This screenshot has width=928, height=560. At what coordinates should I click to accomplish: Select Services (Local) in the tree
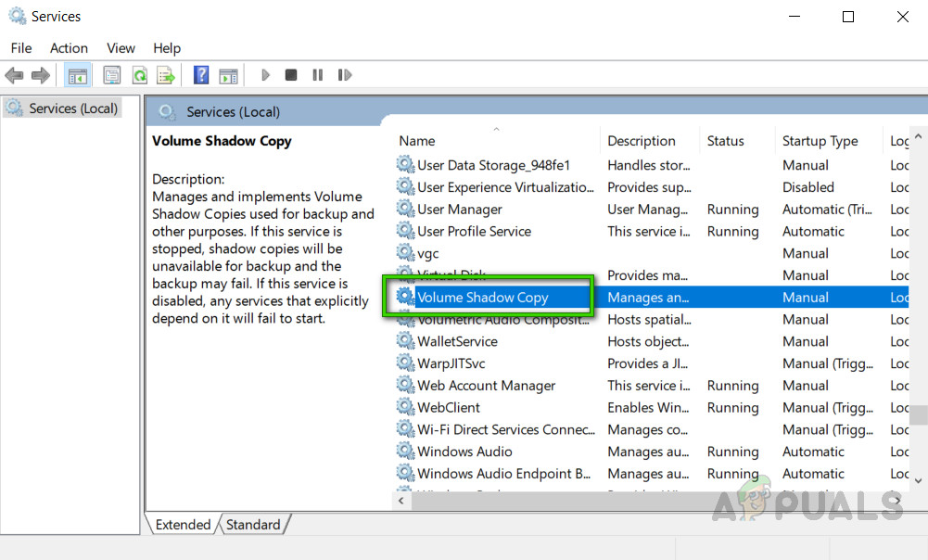[x=63, y=108]
